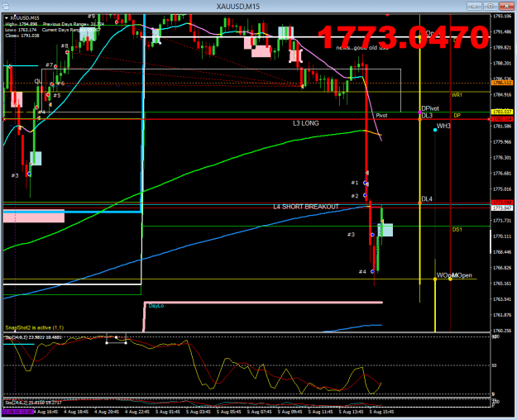Viewport: 517px width, 420px height.
Task: Click the 'Previous Days Range' info text
Action: tap(73, 25)
